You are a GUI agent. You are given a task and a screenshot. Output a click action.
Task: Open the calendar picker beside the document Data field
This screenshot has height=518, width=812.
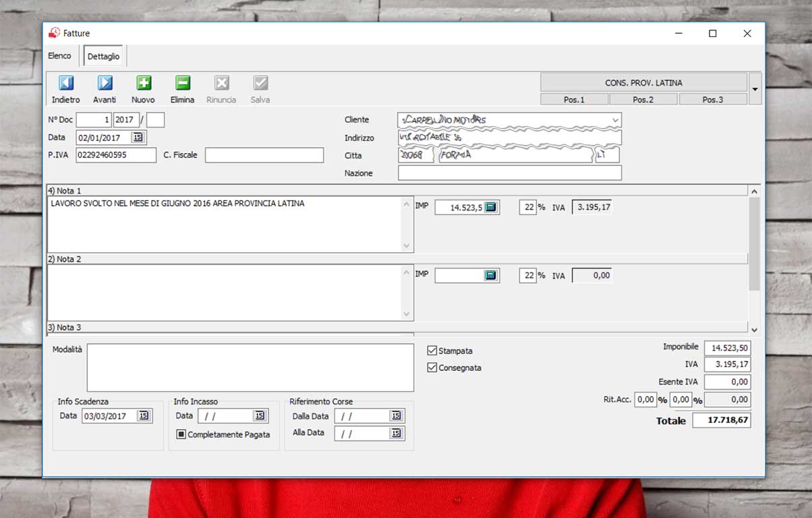138,137
